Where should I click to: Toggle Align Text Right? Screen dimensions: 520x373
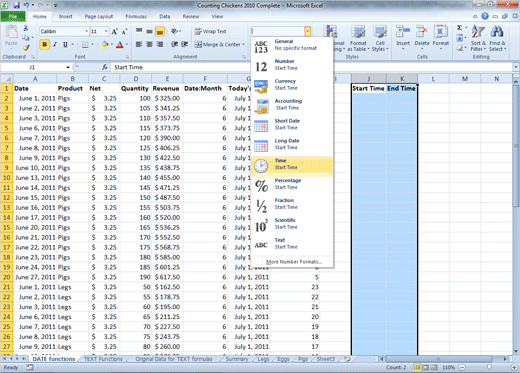click(160, 44)
